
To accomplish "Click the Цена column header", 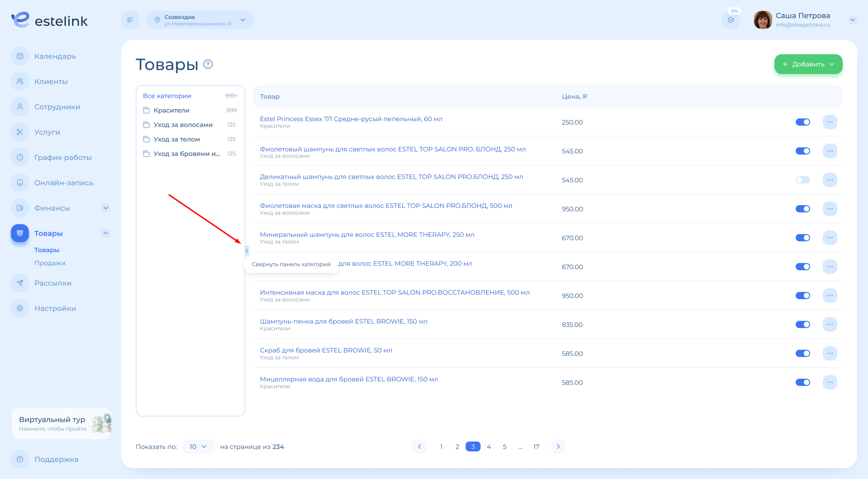I will pyautogui.click(x=574, y=96).
